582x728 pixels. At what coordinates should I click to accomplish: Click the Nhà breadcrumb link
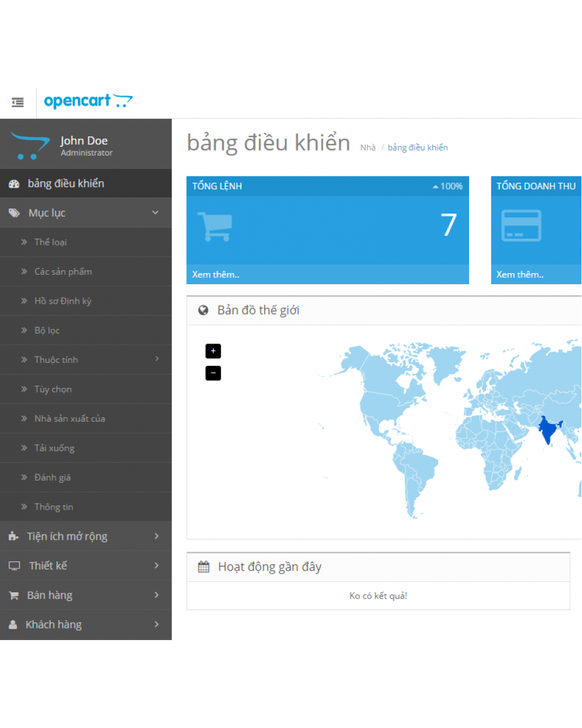(x=368, y=147)
